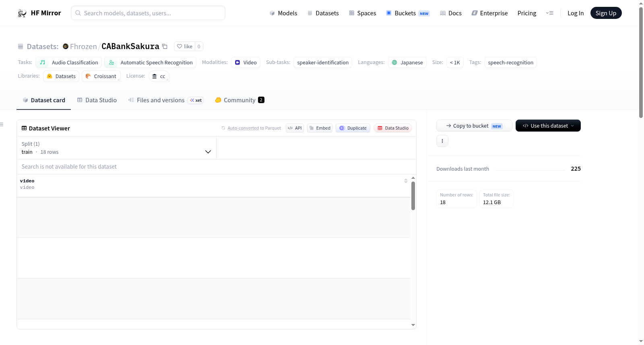Click the CABankSakura dataset title
The width and height of the screenshot is (644, 345).
130,46
